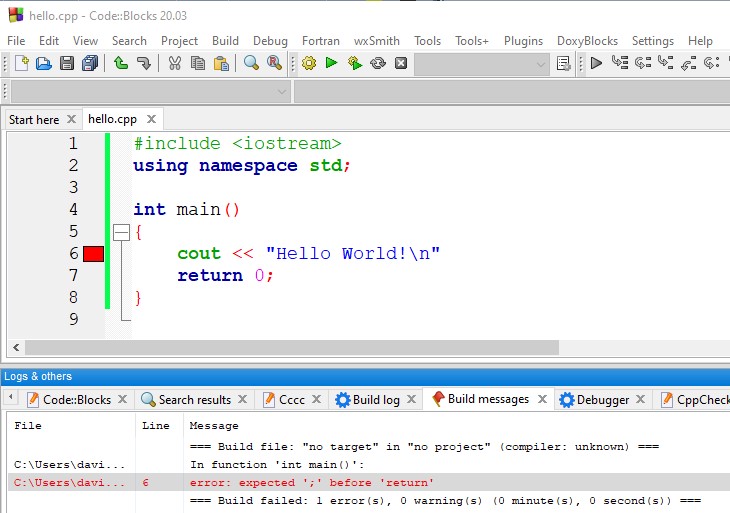The image size is (730, 513).
Task: Open the Settings menu
Action: pyautogui.click(x=653, y=41)
